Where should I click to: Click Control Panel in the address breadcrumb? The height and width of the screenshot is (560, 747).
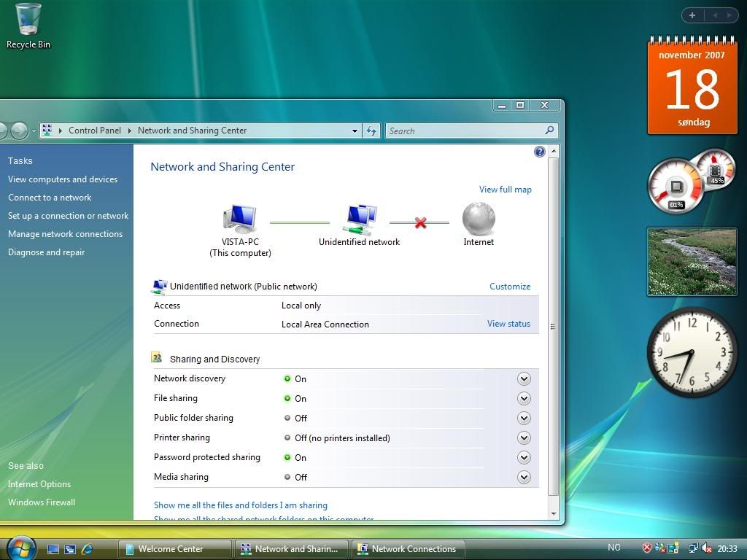pyautogui.click(x=95, y=131)
